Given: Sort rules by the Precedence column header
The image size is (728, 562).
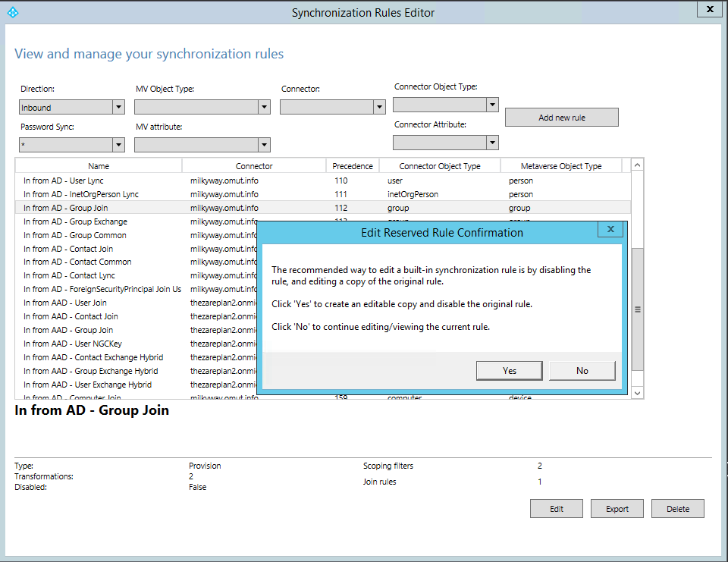Looking at the screenshot, I should click(x=353, y=166).
